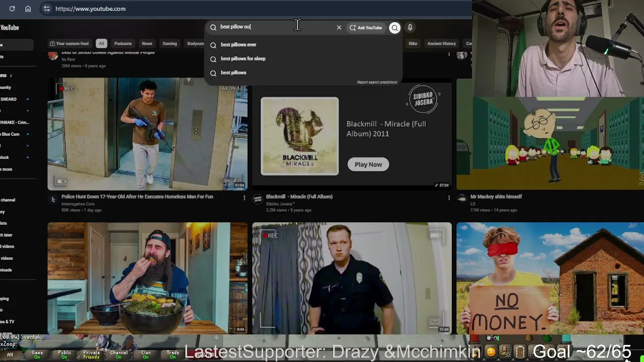Open the game account management icon

tap(505, 352)
